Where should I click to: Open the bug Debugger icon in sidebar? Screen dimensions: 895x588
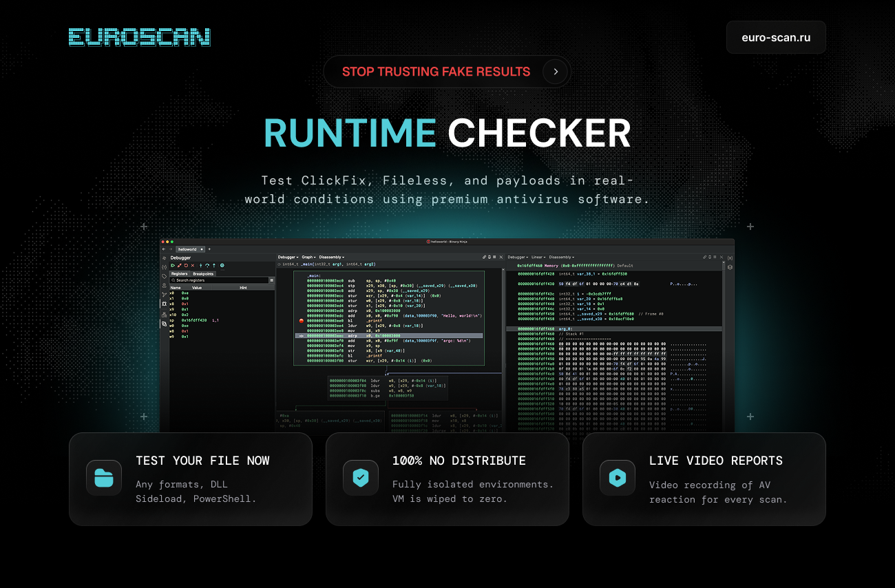pos(164,304)
